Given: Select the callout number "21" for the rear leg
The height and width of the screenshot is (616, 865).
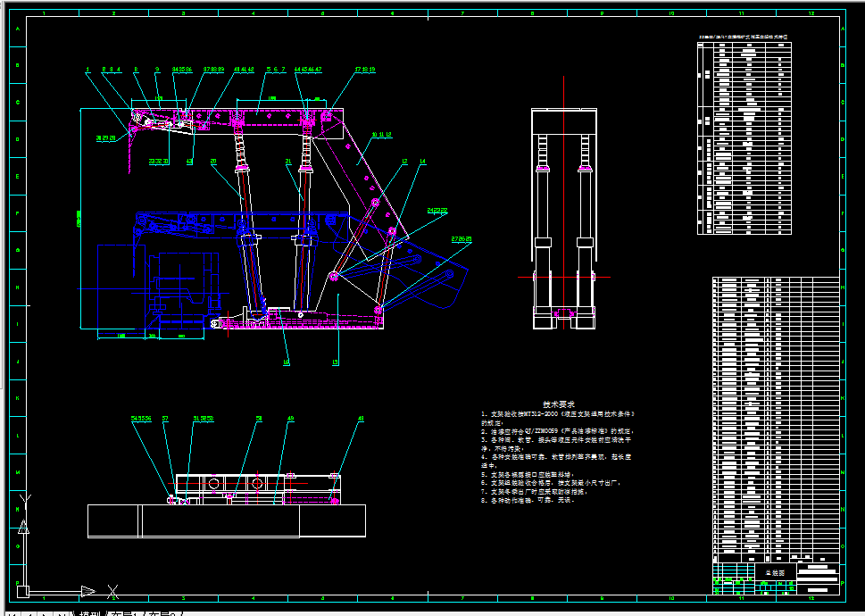Looking at the screenshot, I should (x=288, y=161).
